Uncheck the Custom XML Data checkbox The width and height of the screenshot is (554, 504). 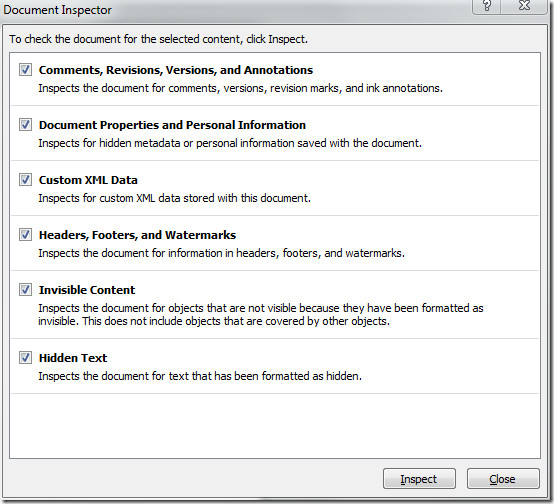[x=25, y=180]
